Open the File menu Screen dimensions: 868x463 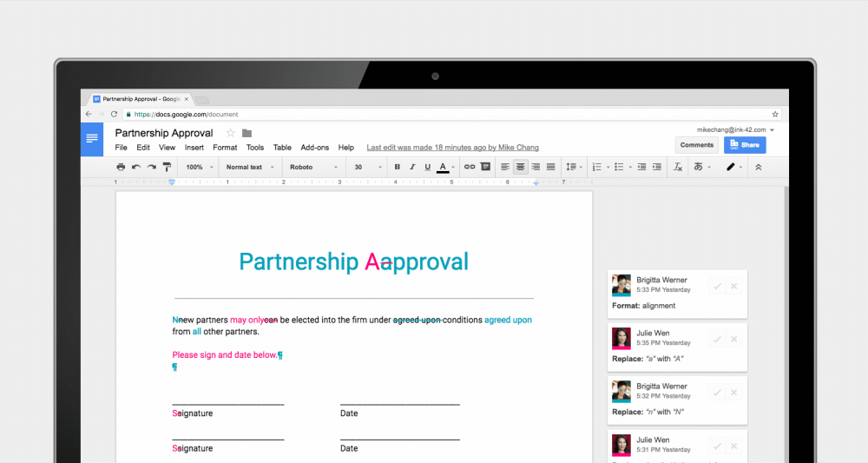122,148
